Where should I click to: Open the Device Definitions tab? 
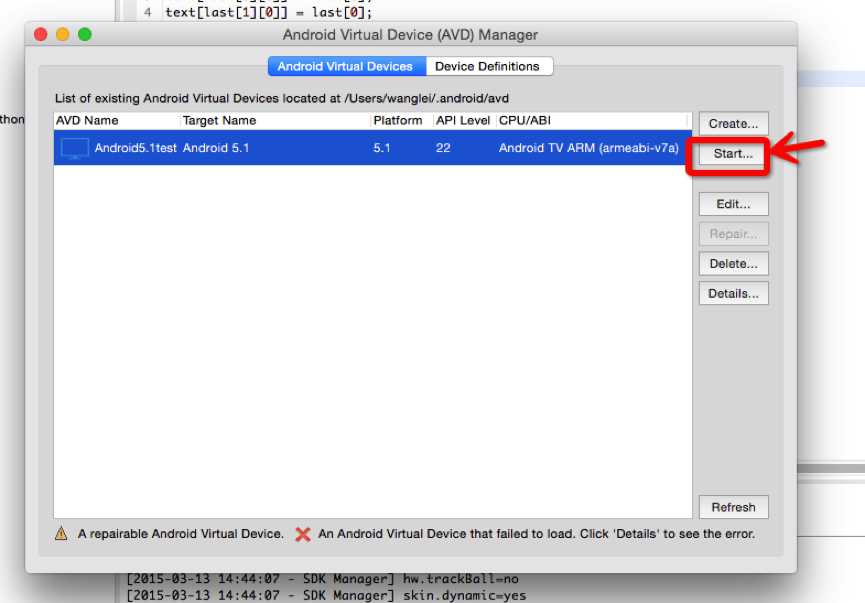(488, 66)
